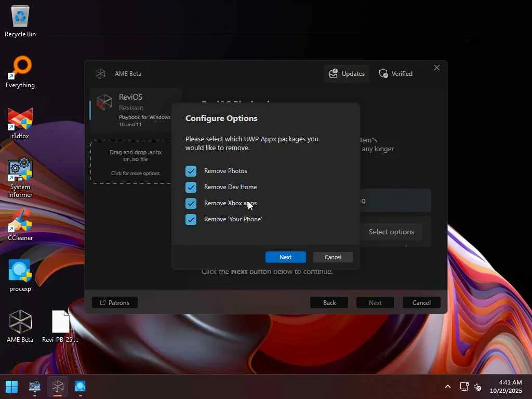Select the Everything search desktop icon

pyautogui.click(x=20, y=72)
